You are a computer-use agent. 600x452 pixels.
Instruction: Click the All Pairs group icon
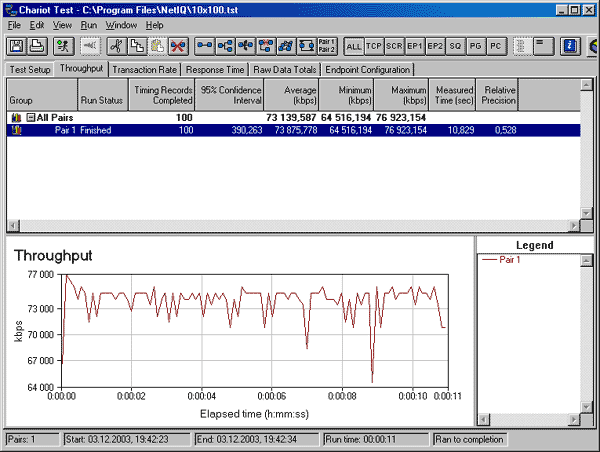[16, 117]
